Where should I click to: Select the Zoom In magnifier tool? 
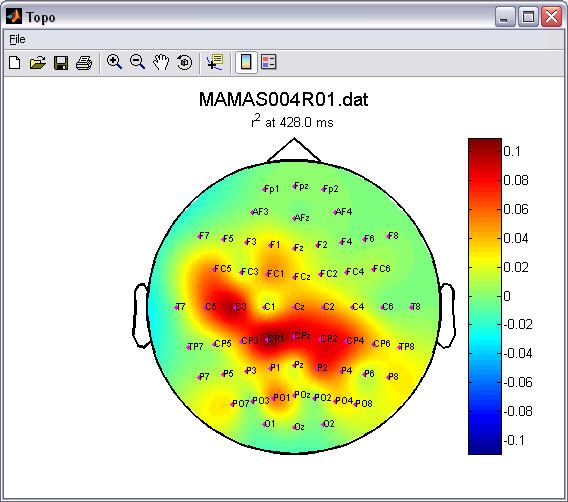click(x=114, y=62)
